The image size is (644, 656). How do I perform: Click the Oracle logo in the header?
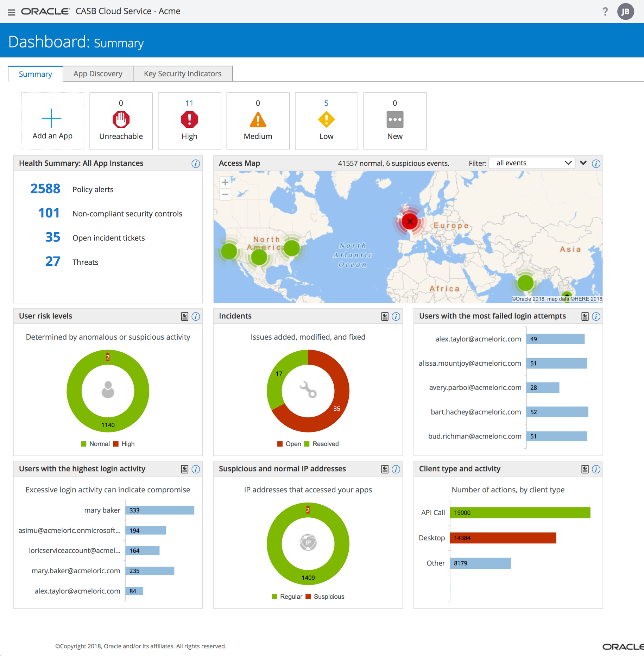click(x=46, y=12)
